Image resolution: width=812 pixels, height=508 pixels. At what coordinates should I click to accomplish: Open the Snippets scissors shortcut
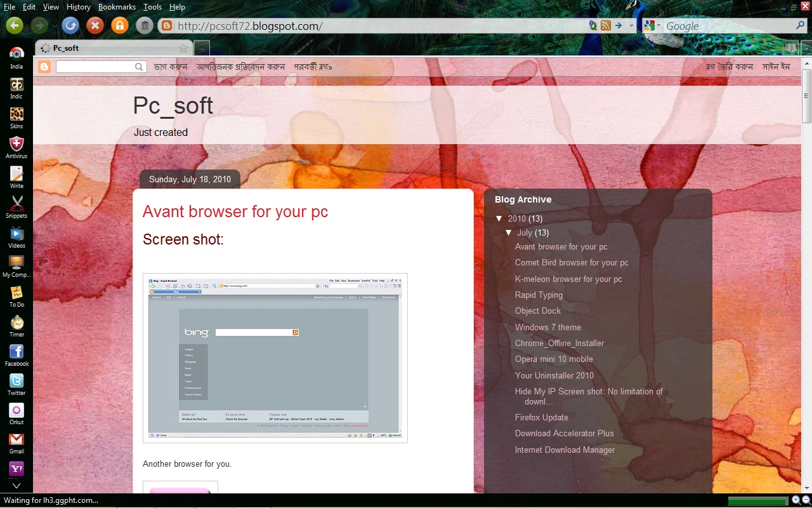[x=16, y=207]
